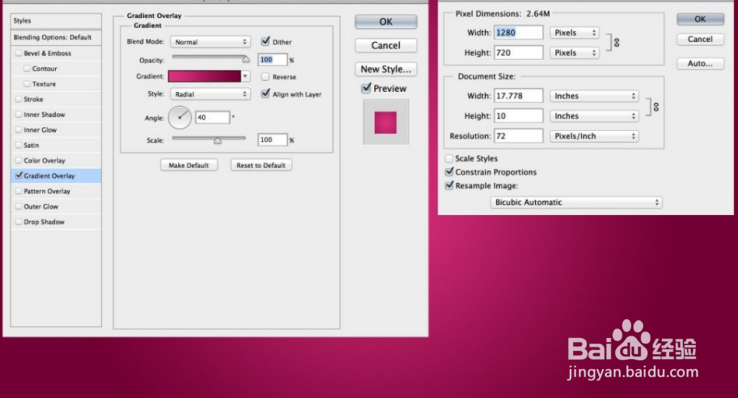739x398 pixels.
Task: Click the Scale value field
Action: pos(272,140)
